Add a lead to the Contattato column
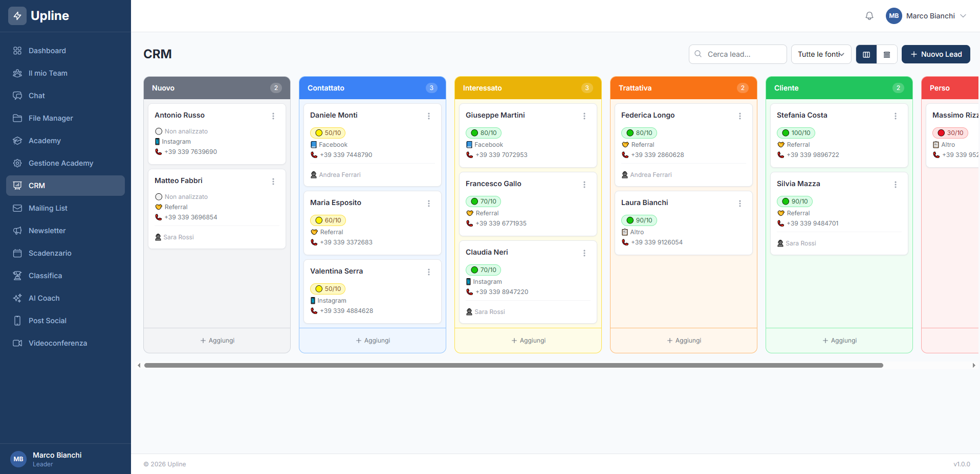 [x=373, y=340]
